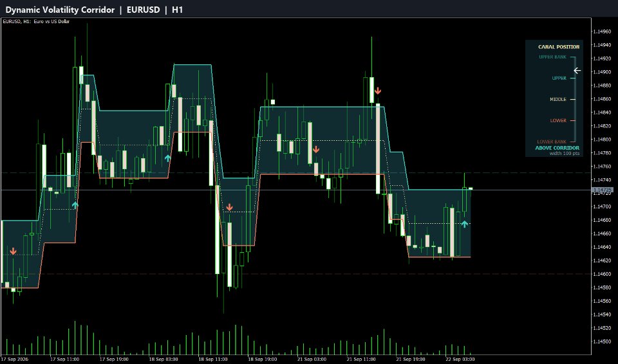The height and width of the screenshot is (364, 618).
Task: Click the '17 Sep 2026' time axis label
Action: [15, 359]
